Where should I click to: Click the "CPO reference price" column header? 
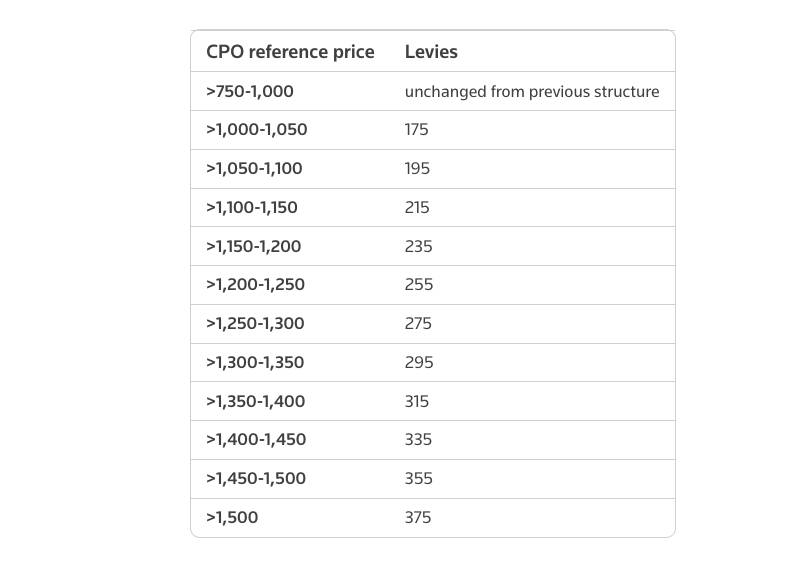290,52
